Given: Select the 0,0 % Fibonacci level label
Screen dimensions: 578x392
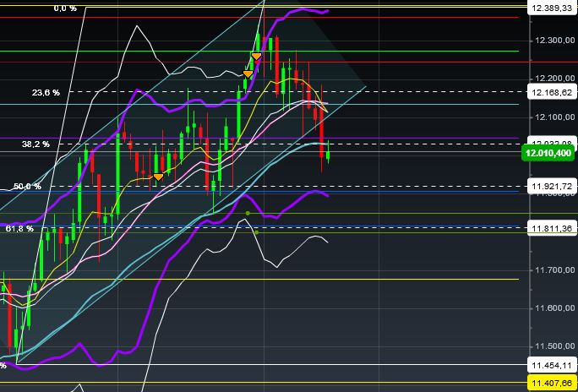Looking at the screenshot, I should [x=65, y=8].
